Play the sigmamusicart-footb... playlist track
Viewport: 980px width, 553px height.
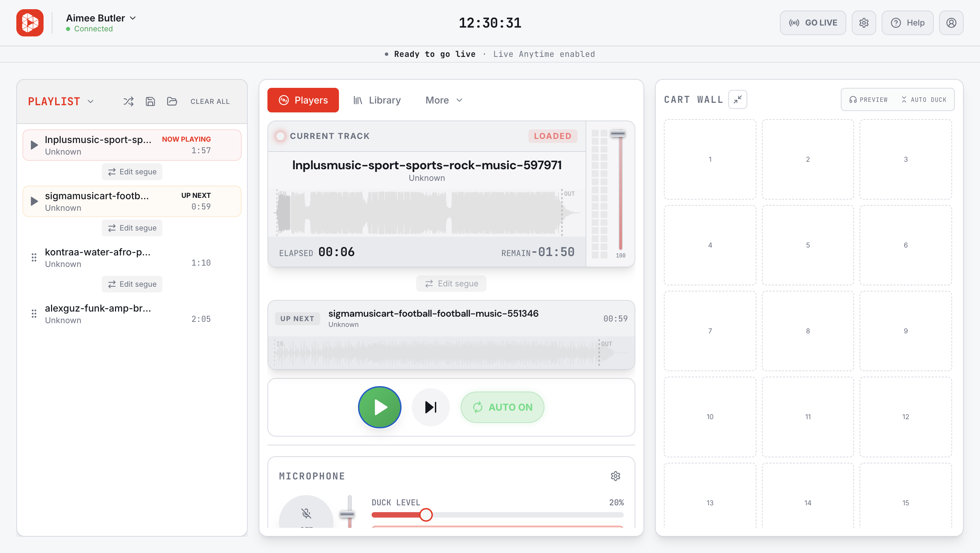34,201
